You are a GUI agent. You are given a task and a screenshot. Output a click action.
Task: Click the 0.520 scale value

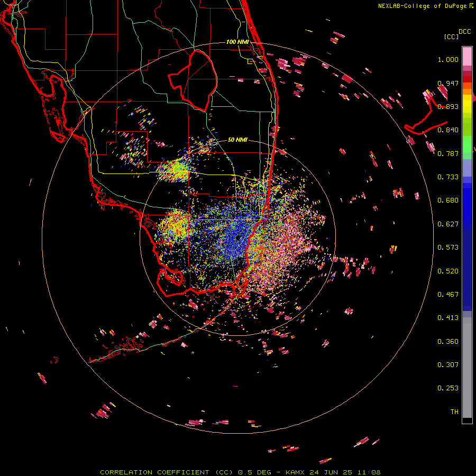point(448,271)
